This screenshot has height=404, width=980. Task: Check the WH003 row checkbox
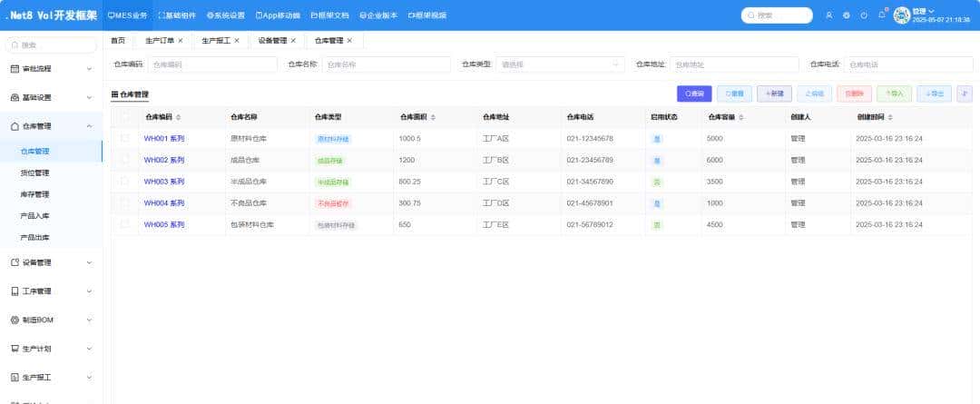(x=125, y=182)
